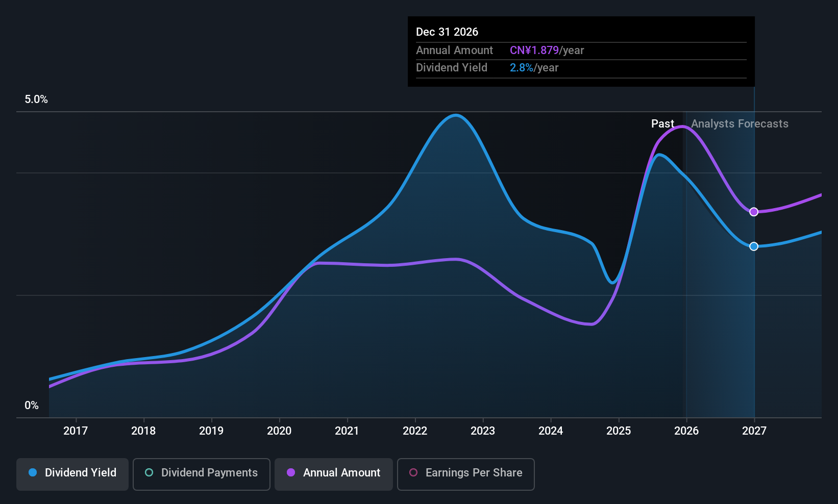The height and width of the screenshot is (504, 838).
Task: Select the purple data point marker on chart
Action: click(x=754, y=211)
